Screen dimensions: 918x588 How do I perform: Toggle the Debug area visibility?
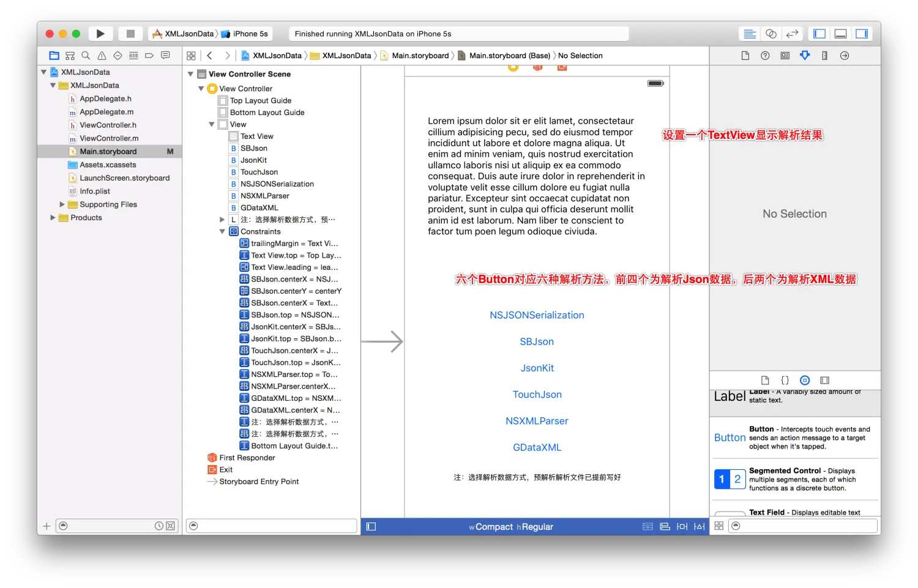point(841,34)
